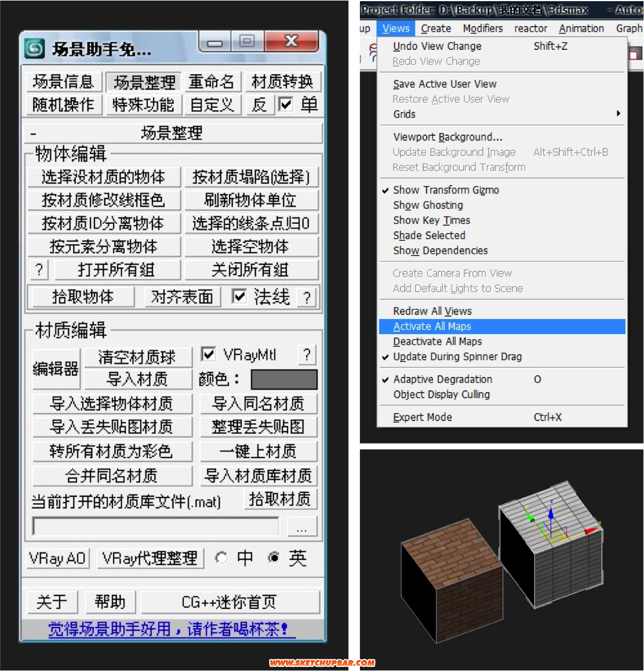Open the 特殊功能 tab

(143, 105)
